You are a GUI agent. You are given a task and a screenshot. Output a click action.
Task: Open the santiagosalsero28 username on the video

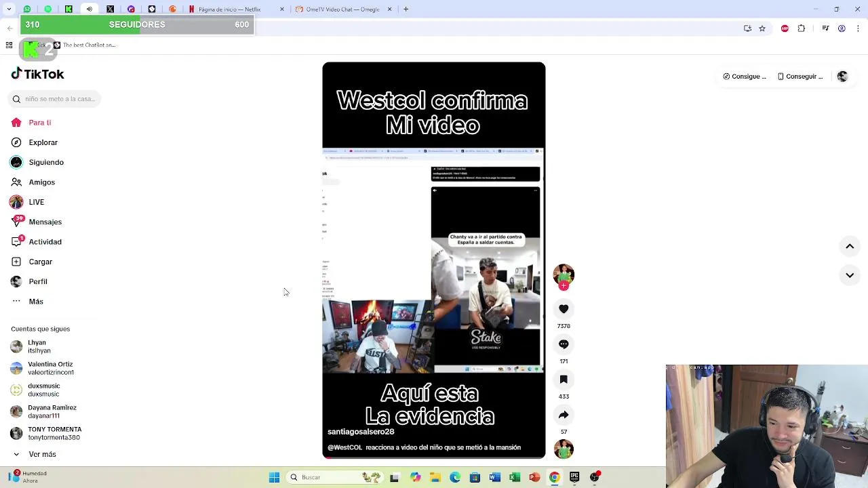coord(361,432)
